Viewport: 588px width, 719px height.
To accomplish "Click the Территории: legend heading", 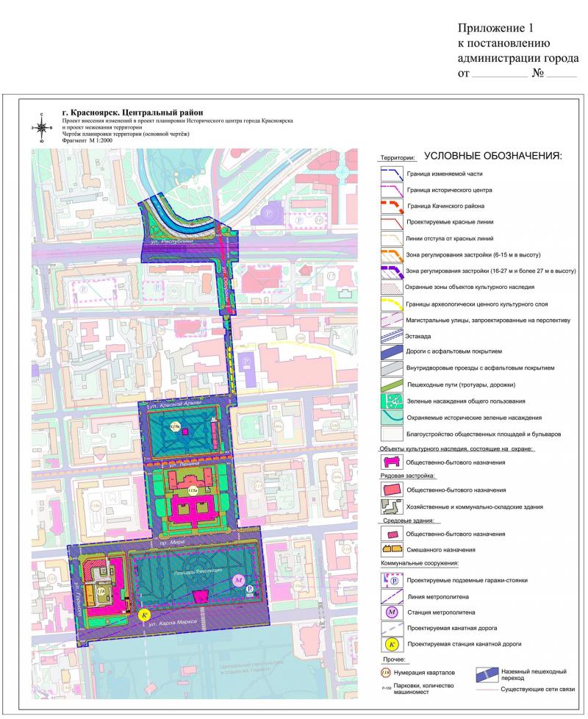I will tap(398, 158).
